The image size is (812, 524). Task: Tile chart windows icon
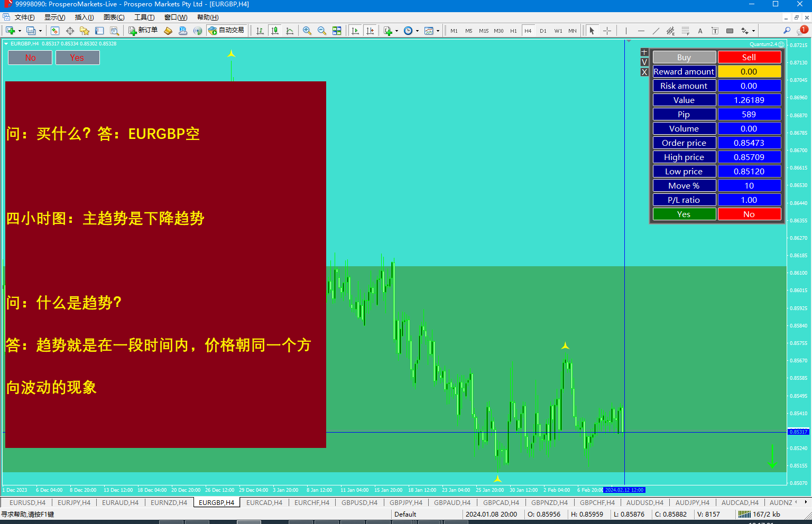337,31
